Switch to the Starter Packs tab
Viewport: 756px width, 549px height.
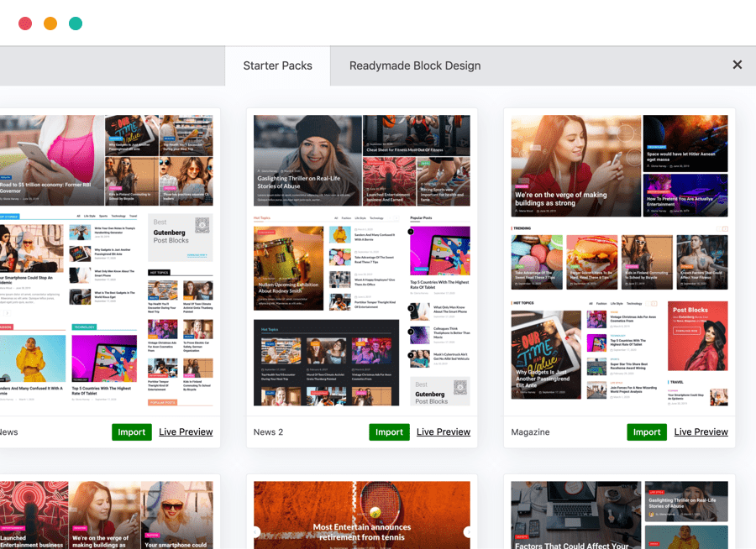[278, 66]
